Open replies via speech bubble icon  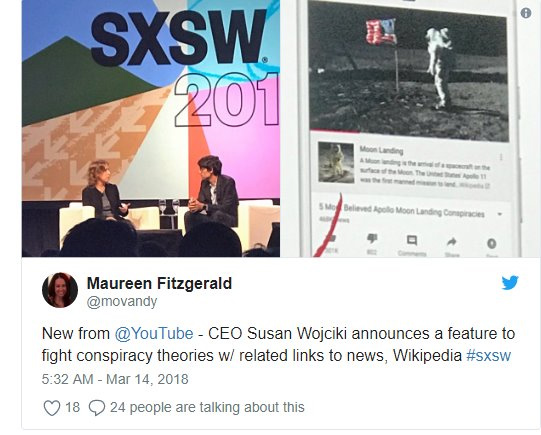click(97, 408)
